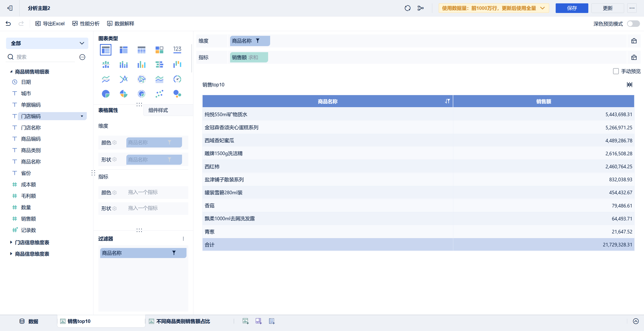The width and height of the screenshot is (644, 331).
Task: Check the 手动预览 checkbox
Action: 616,71
